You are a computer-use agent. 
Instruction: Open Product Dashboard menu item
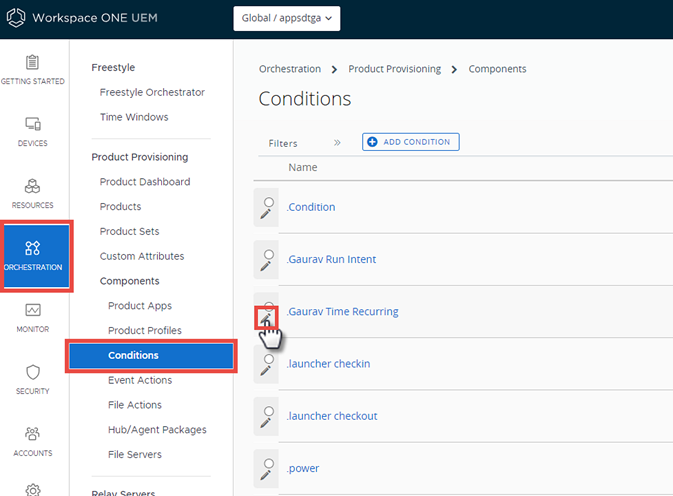pyautogui.click(x=145, y=182)
